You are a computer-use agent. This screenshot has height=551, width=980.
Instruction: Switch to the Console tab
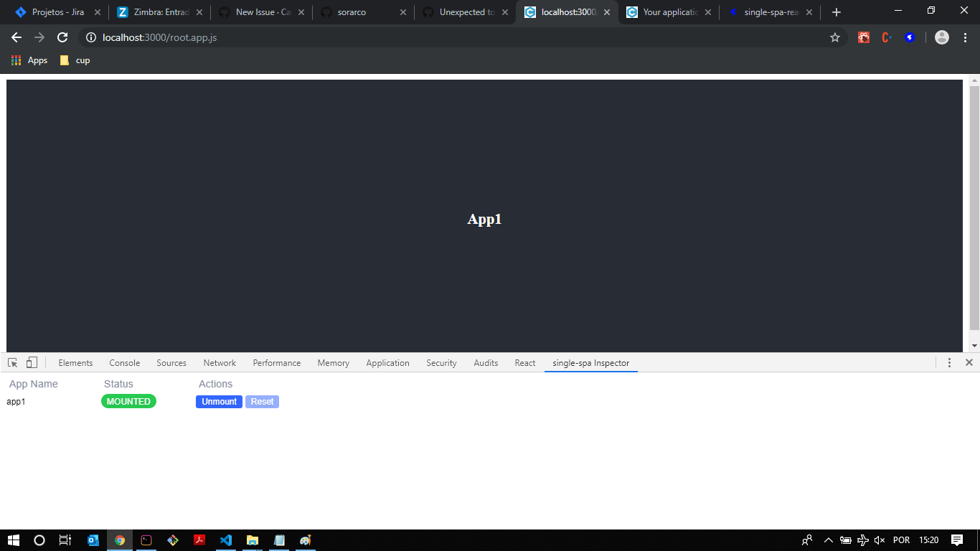(x=124, y=362)
